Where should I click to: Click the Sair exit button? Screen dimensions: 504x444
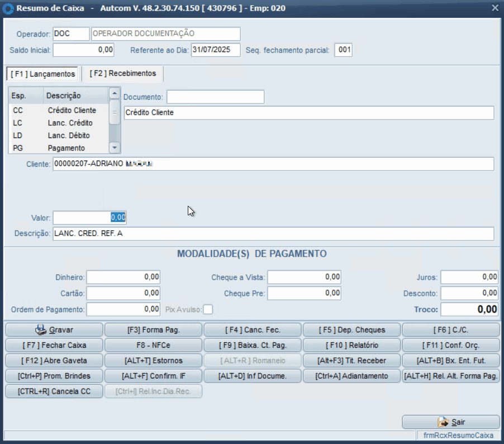[451, 422]
